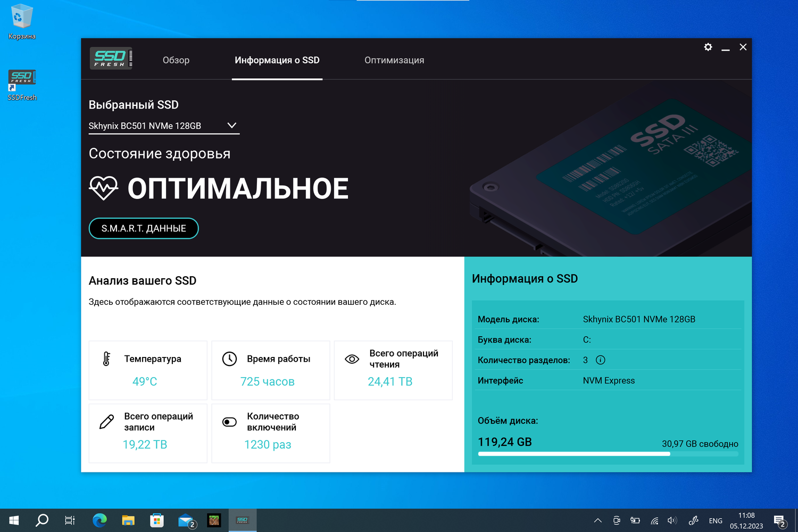798x532 pixels.
Task: Open Mail app from taskbar
Action: point(186,520)
